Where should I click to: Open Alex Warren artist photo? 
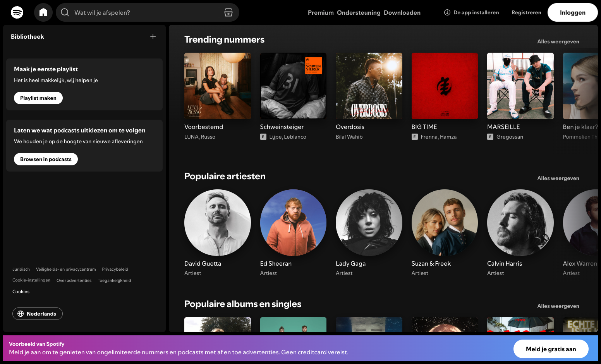coord(580,223)
